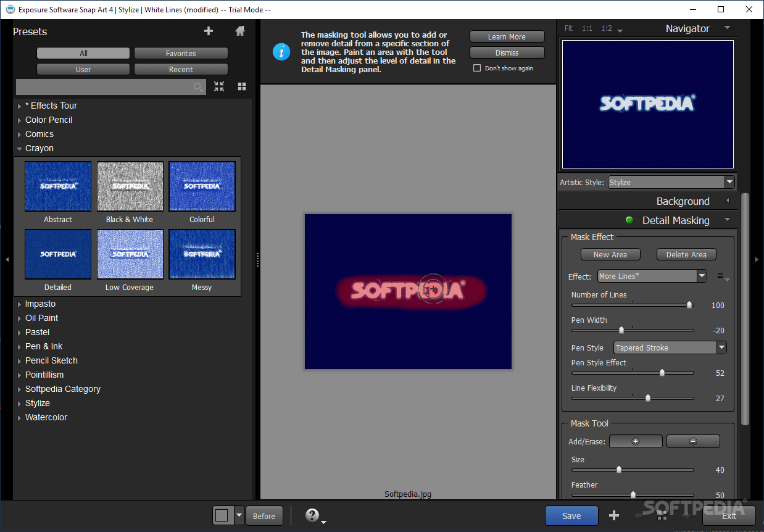Check the Don't show again checkbox
Image resolution: width=764 pixels, height=532 pixels.
tap(476, 68)
